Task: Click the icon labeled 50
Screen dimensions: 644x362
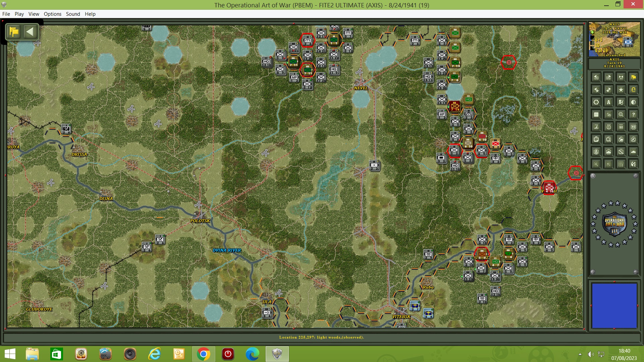Action: (621, 127)
